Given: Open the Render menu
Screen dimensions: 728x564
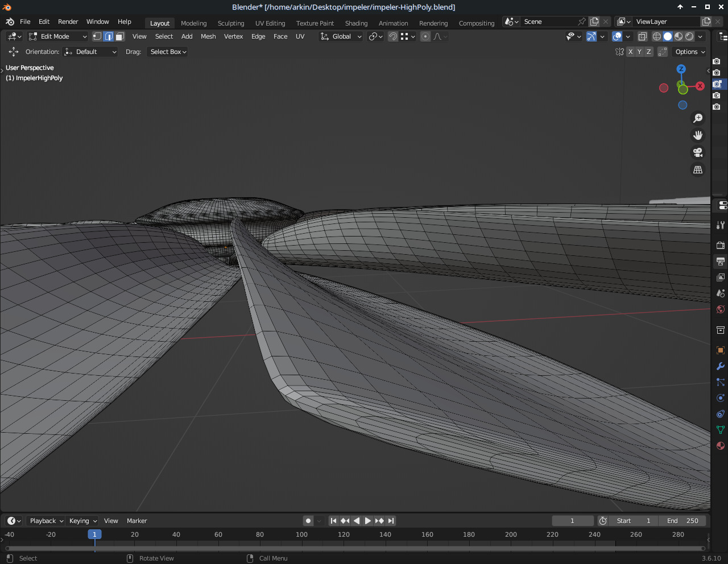Looking at the screenshot, I should pyautogui.click(x=68, y=22).
